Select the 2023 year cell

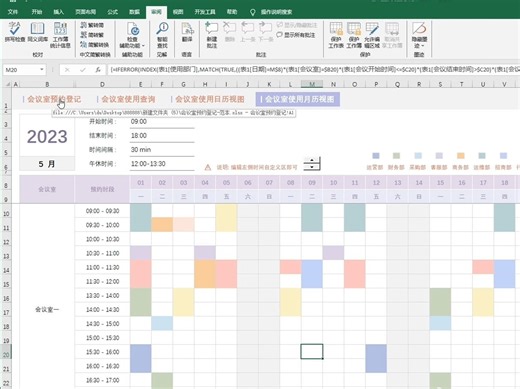pos(47,136)
